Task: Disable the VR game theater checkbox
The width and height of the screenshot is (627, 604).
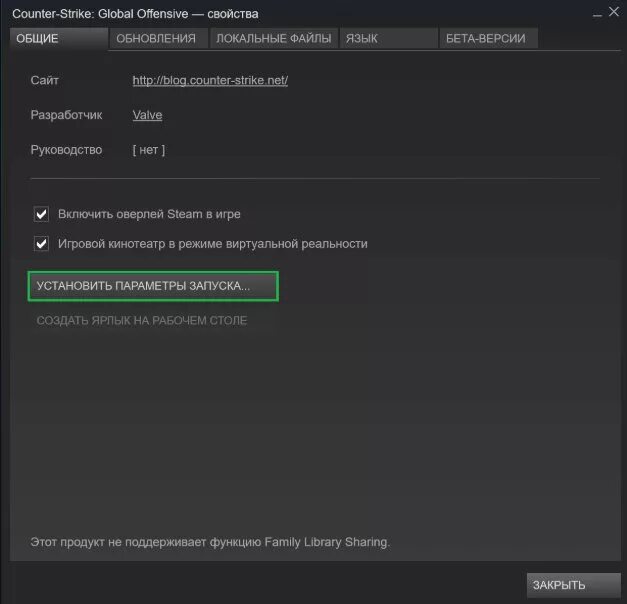Action: pos(41,244)
